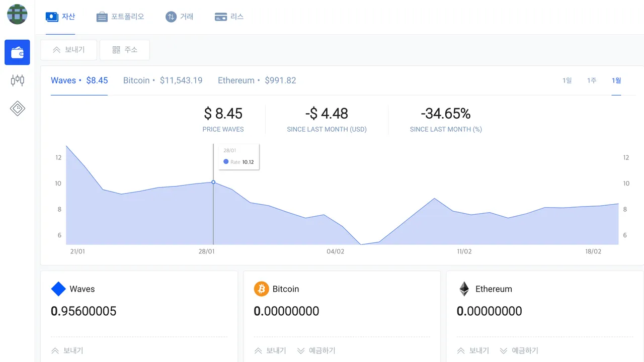Click 예금하기 in the Ethereum card

[519, 350]
